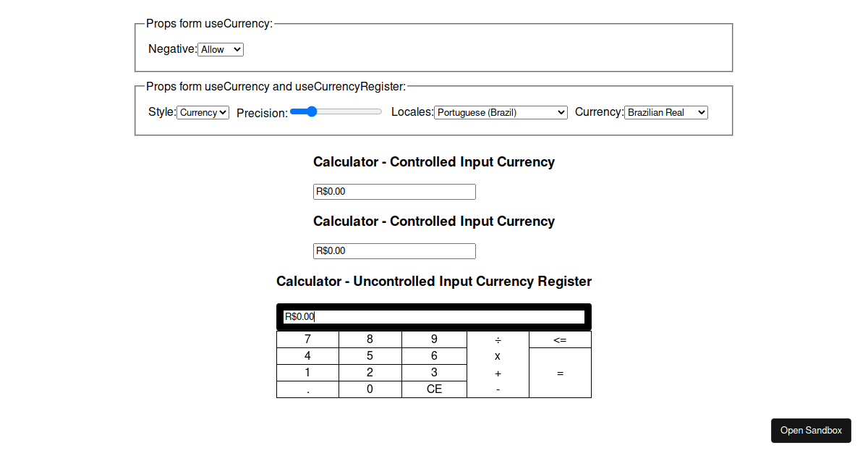Click the equals = key
The width and height of the screenshot is (868, 456).
[560, 372]
